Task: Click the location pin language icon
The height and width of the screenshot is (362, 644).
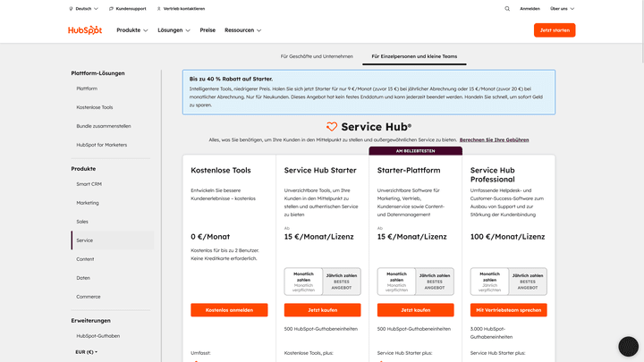Action: click(x=71, y=9)
